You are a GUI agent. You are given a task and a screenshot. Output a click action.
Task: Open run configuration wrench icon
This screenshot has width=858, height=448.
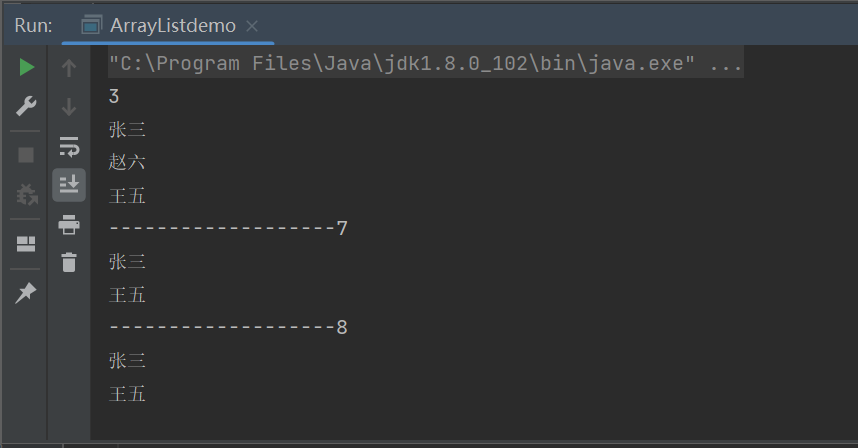[x=26, y=106]
